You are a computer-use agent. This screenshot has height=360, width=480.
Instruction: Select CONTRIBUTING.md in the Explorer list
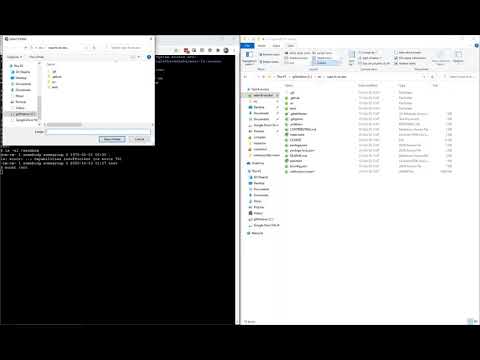(303, 129)
